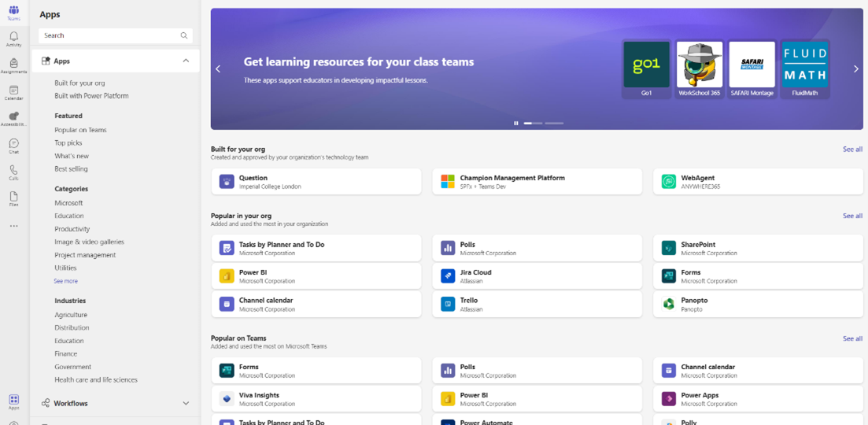Select the Productivity category
Image resolution: width=868 pixels, height=425 pixels.
tap(72, 229)
